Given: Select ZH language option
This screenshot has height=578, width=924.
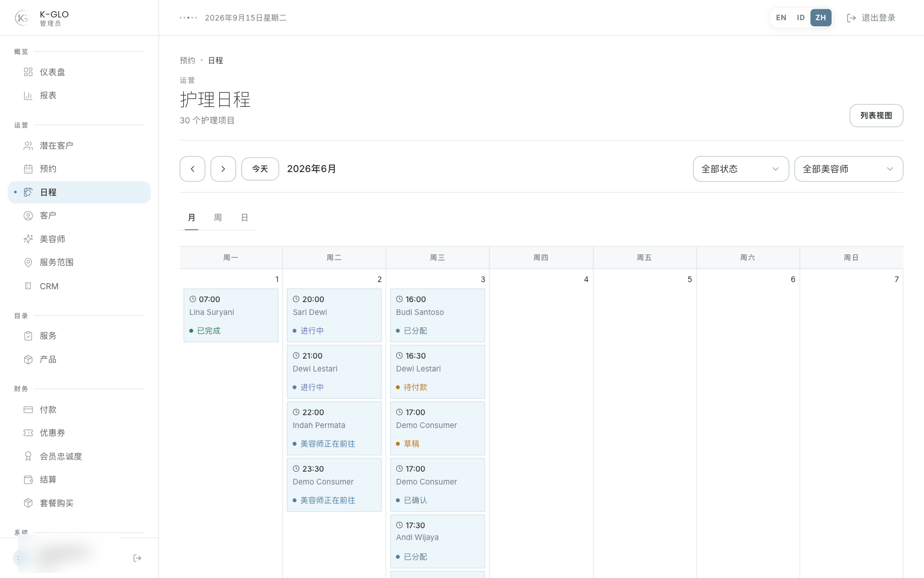Looking at the screenshot, I should 821,17.
